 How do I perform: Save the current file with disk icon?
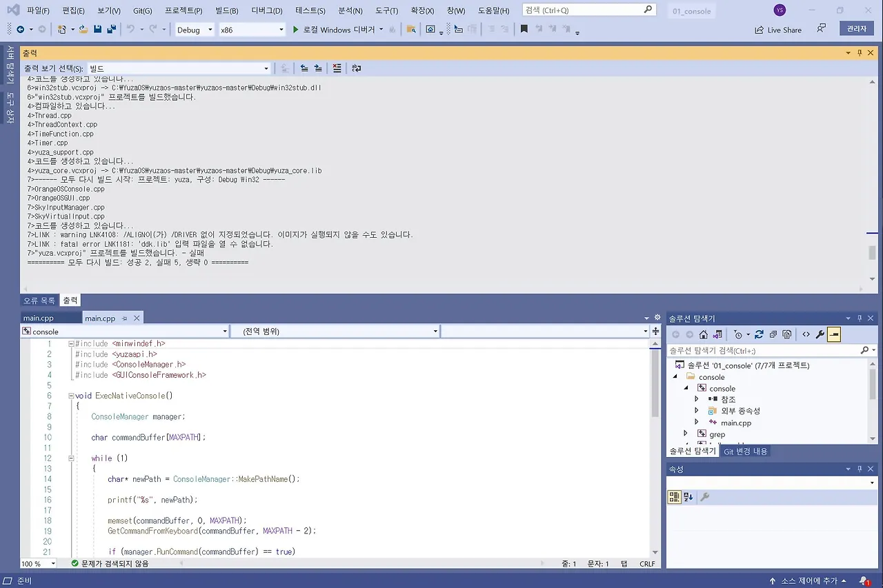click(97, 30)
